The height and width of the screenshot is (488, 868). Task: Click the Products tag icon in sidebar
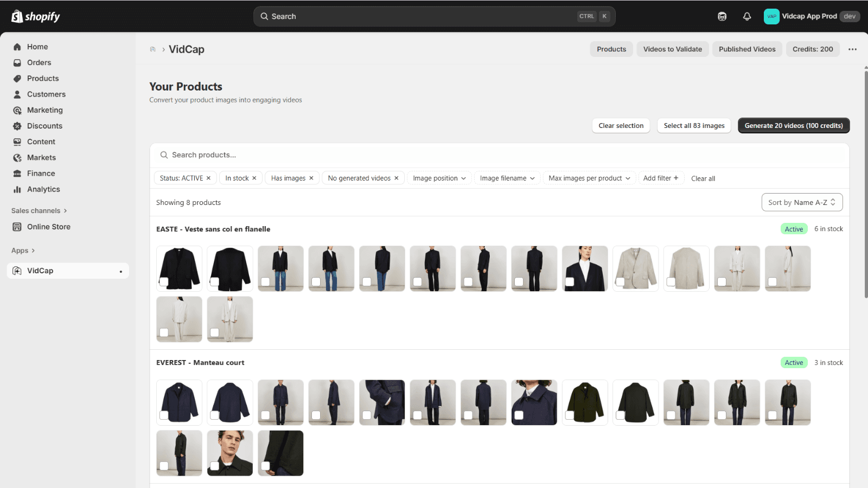click(17, 78)
